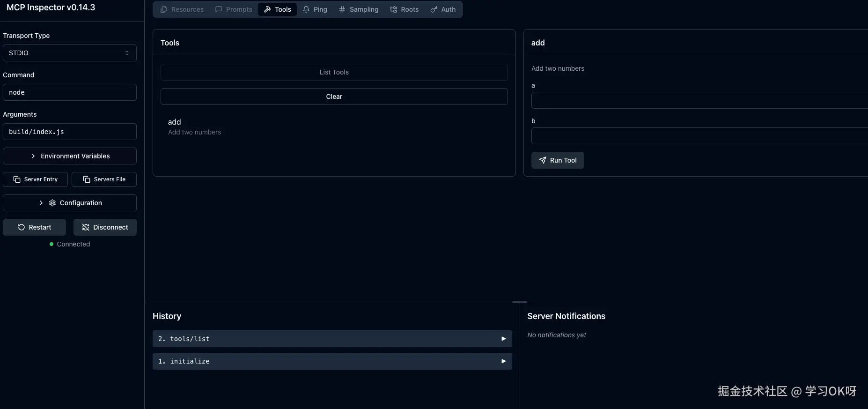The image size is (868, 409).
Task: Expand the Configuration section
Action: coord(70,203)
